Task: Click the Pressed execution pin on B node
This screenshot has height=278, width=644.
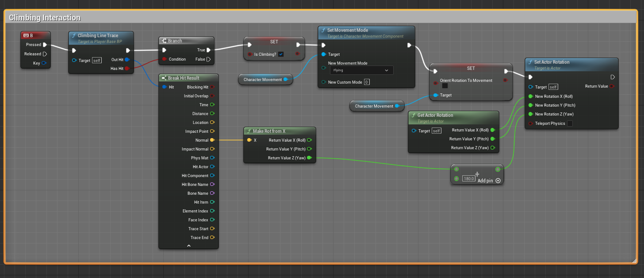Action: (x=45, y=45)
